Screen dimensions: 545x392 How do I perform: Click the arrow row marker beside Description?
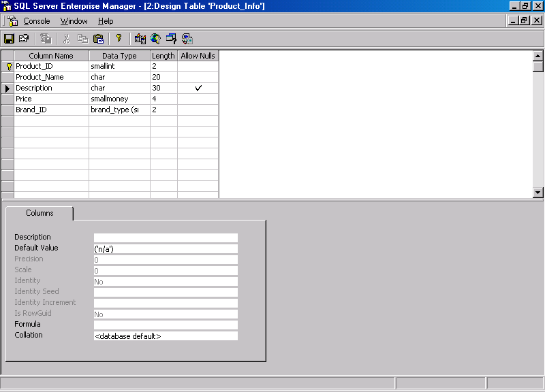pyautogui.click(x=7, y=88)
